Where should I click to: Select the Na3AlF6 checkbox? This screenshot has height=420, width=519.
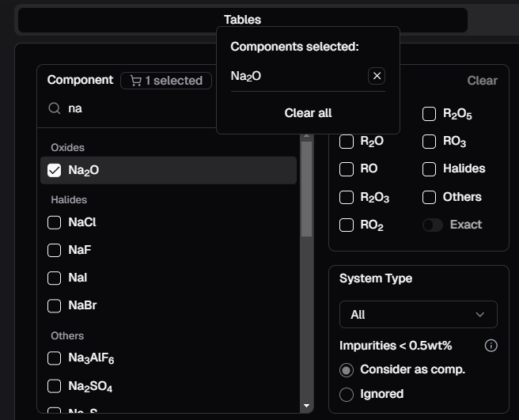[55, 358]
